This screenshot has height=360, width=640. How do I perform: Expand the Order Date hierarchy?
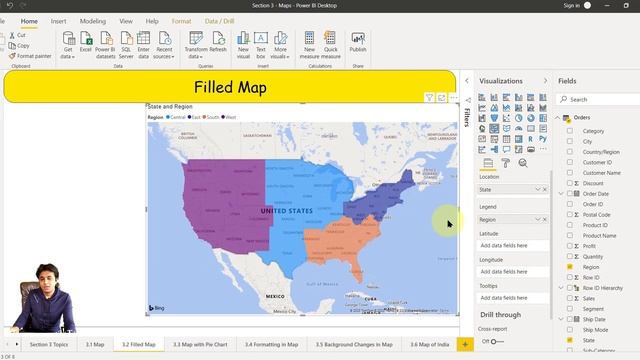pos(561,193)
